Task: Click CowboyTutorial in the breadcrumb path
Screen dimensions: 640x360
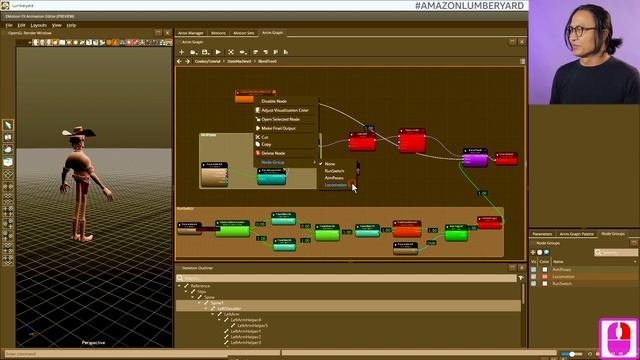Action: click(207, 61)
